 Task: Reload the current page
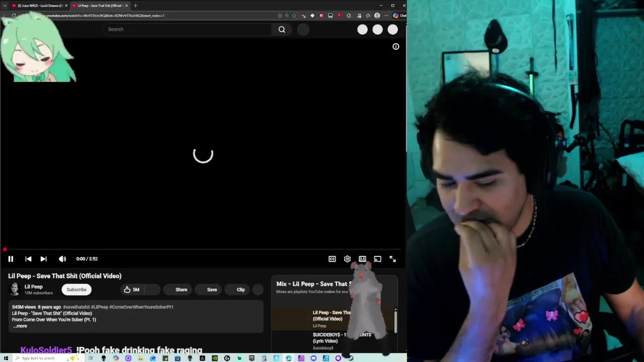click(14, 16)
